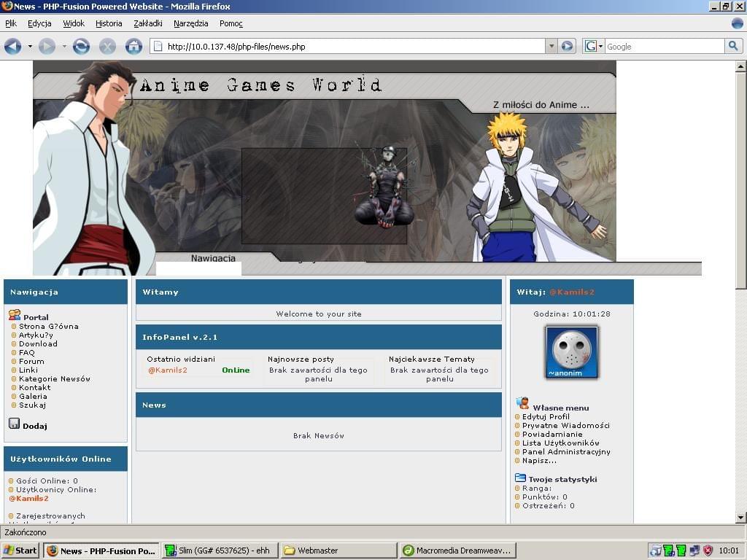Image resolution: width=747 pixels, height=560 pixels.
Task: Expand the Google search engine selector
Action: [595, 47]
